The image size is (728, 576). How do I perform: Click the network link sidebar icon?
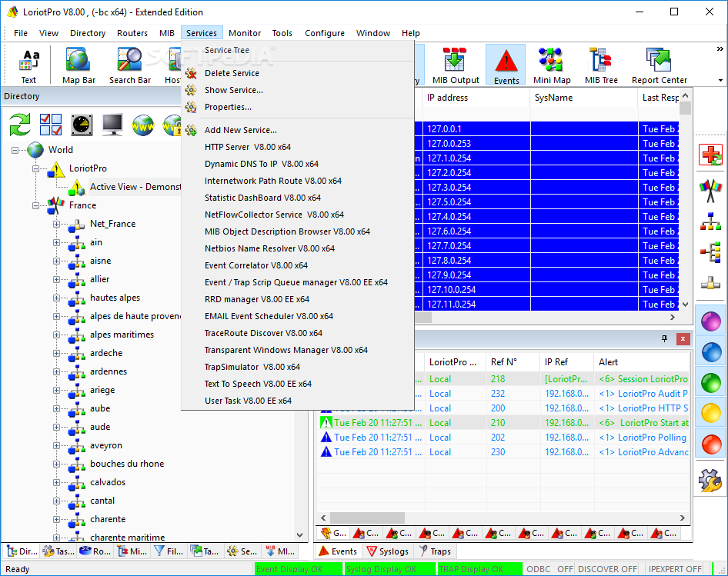710,283
